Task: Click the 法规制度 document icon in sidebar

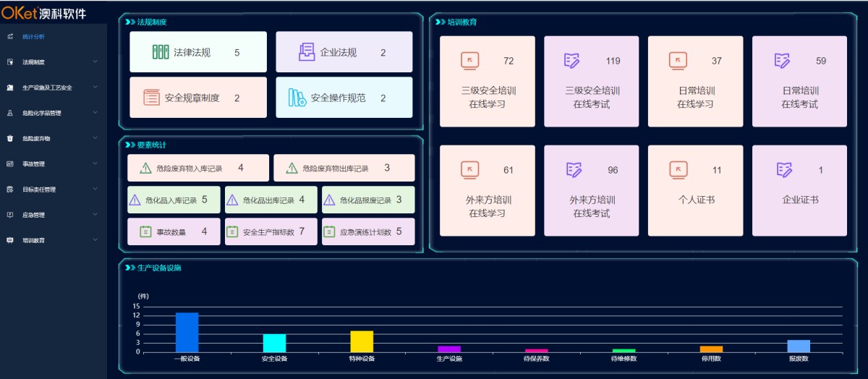Action: (x=9, y=62)
